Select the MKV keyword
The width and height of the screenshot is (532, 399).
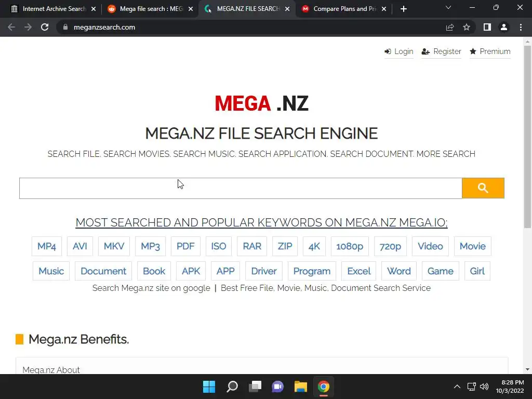114,246
